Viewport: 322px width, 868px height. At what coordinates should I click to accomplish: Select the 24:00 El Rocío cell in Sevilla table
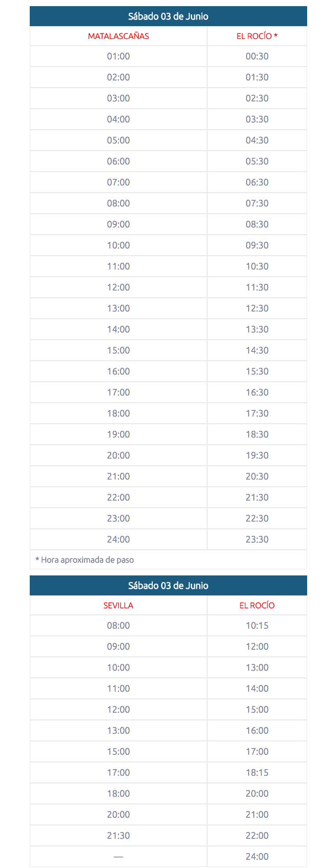click(x=257, y=857)
